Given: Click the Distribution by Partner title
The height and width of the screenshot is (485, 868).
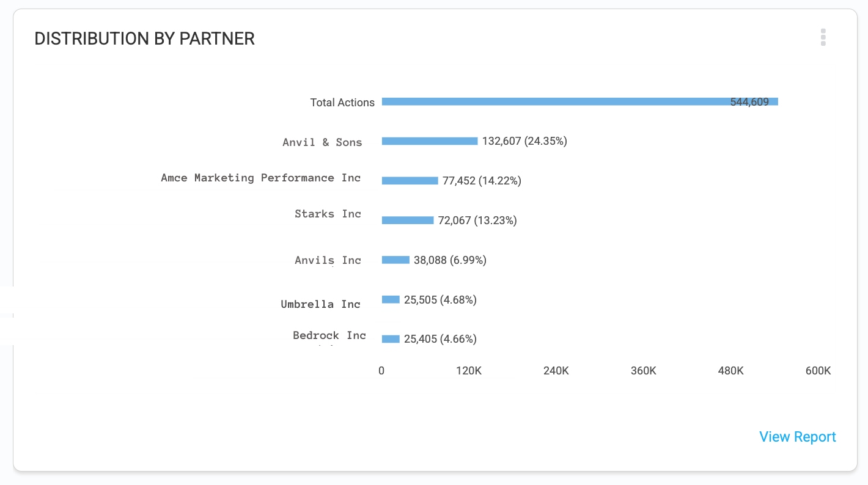Looking at the screenshot, I should click(x=144, y=38).
